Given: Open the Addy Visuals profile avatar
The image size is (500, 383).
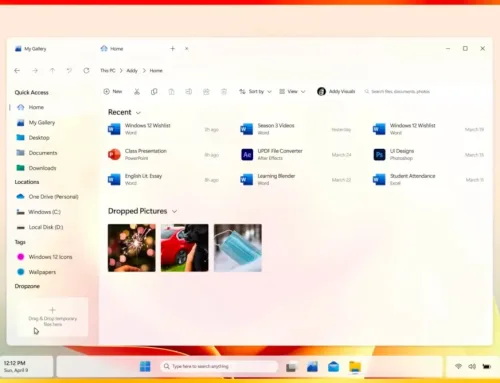Looking at the screenshot, I should pos(321,92).
